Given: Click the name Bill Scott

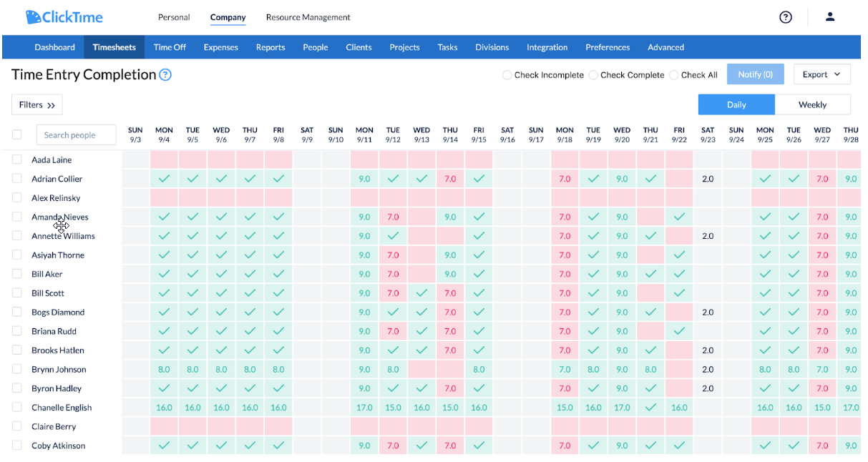Looking at the screenshot, I should (48, 293).
